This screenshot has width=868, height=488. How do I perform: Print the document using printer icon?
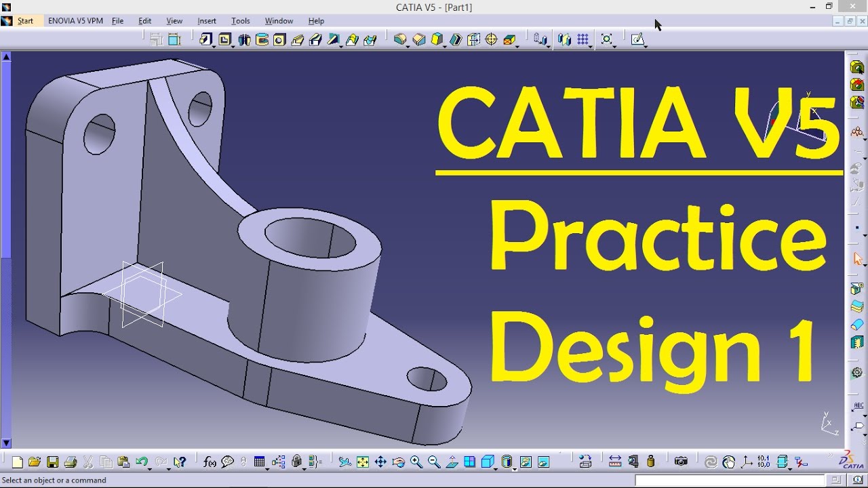point(70,462)
